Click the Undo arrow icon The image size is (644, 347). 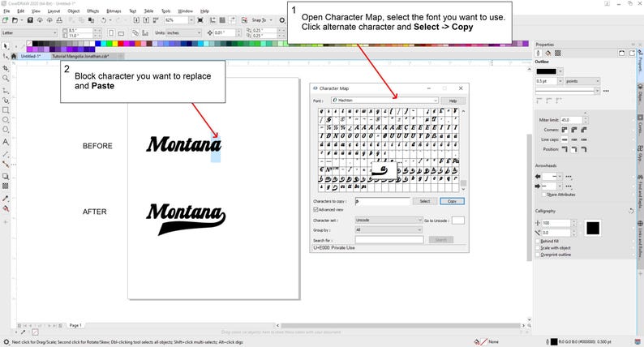click(x=104, y=20)
